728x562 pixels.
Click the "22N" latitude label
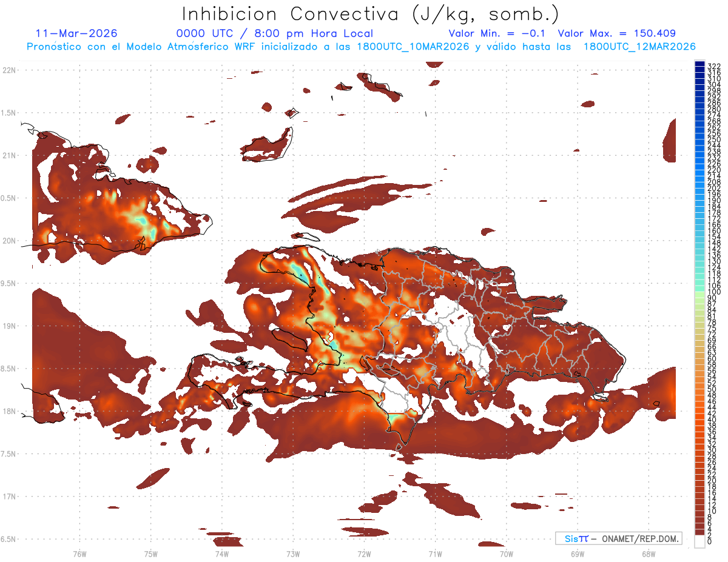10,70
